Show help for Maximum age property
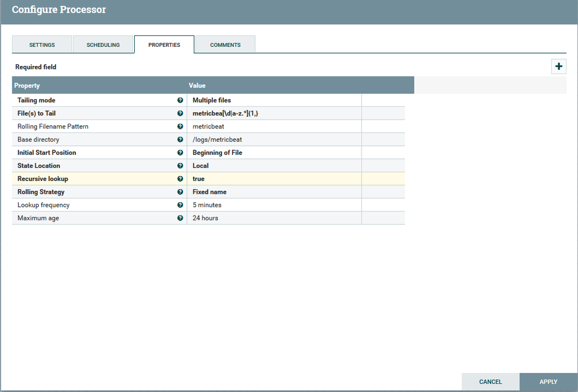 (x=180, y=218)
